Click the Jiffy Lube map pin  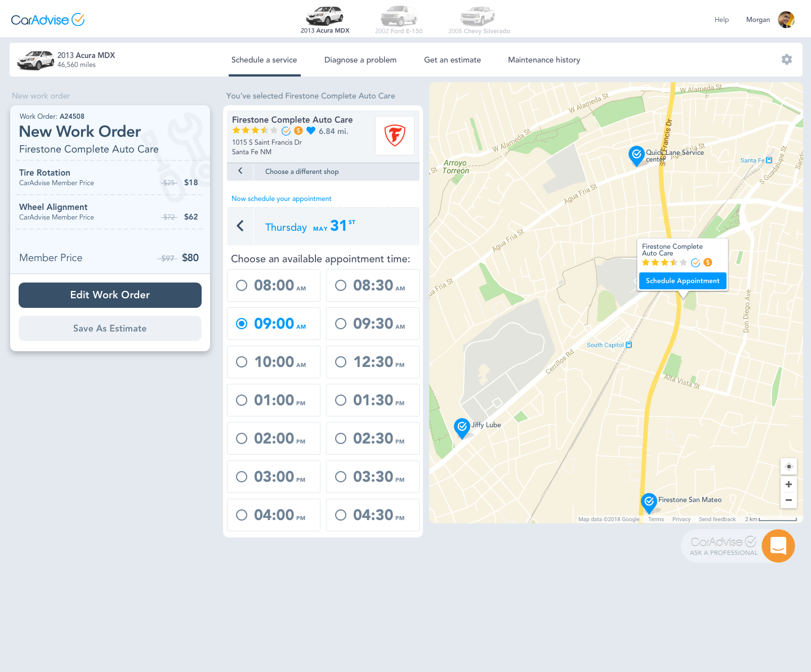click(462, 428)
